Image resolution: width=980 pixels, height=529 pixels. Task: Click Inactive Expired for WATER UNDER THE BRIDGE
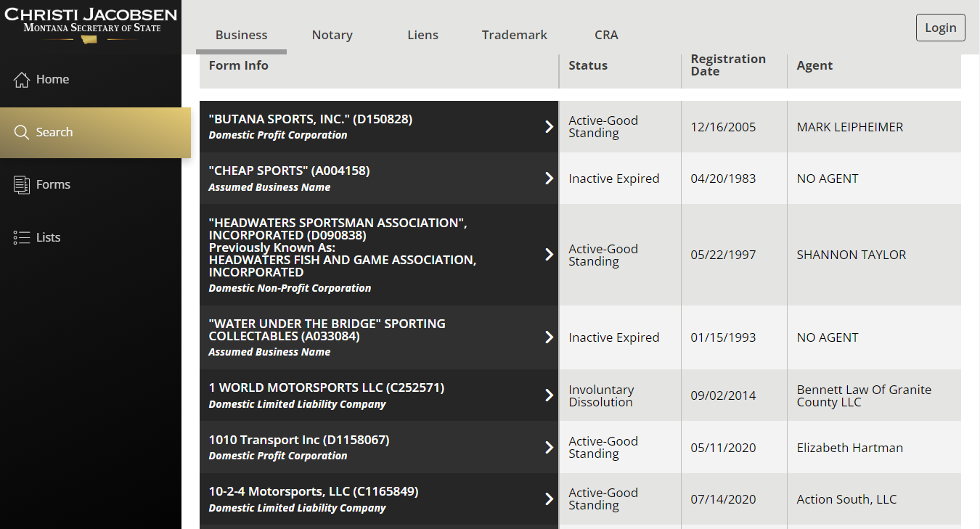(614, 337)
